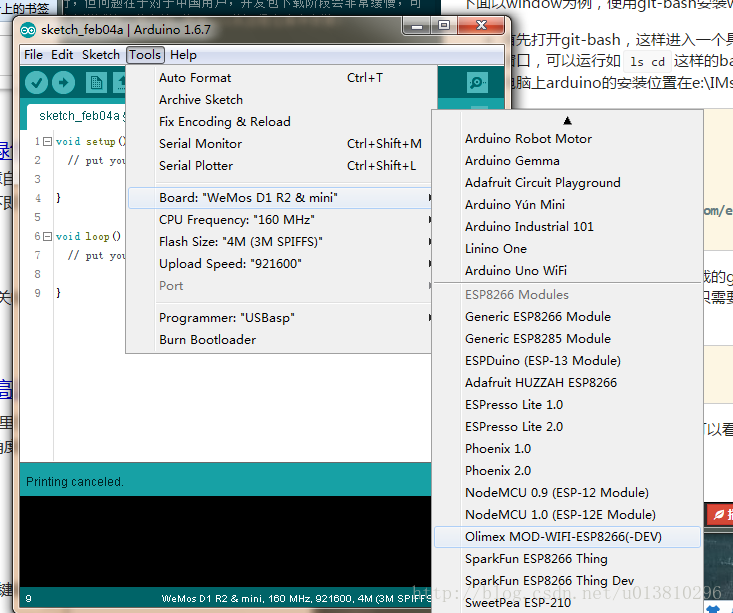Select NodeMCU 0.9 (ESP-12 Module) board
The height and width of the screenshot is (613, 733).
pyautogui.click(x=567, y=493)
